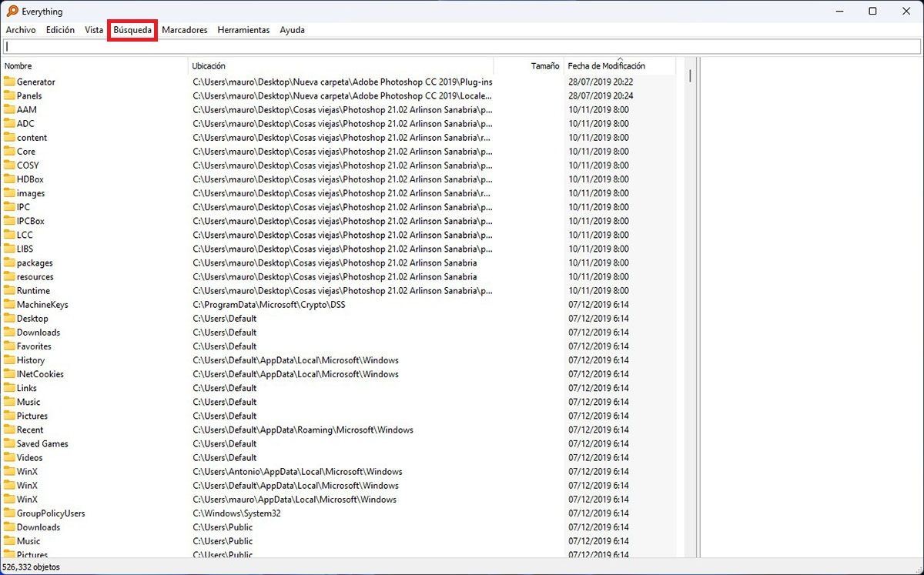Click the Panels folder icon
924x575 pixels.
[9, 95]
